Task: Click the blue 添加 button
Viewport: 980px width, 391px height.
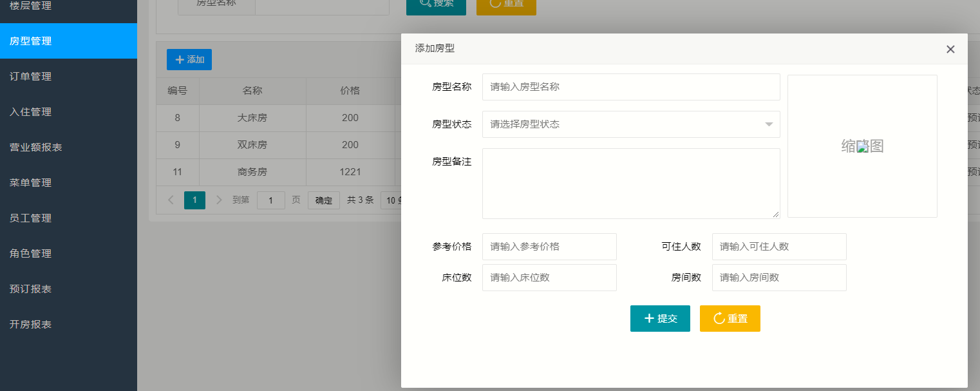Action: [x=189, y=59]
